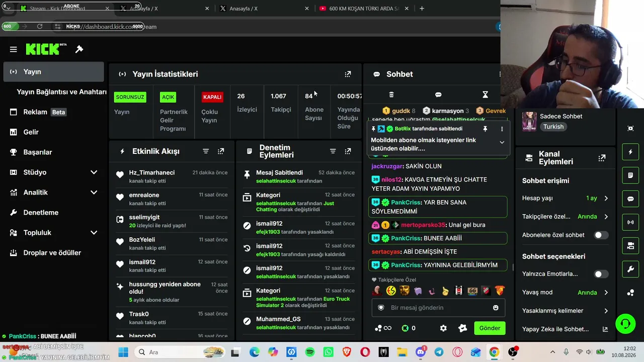
Task: Open Denetim Eylemleri filter options
Action: click(x=333, y=151)
